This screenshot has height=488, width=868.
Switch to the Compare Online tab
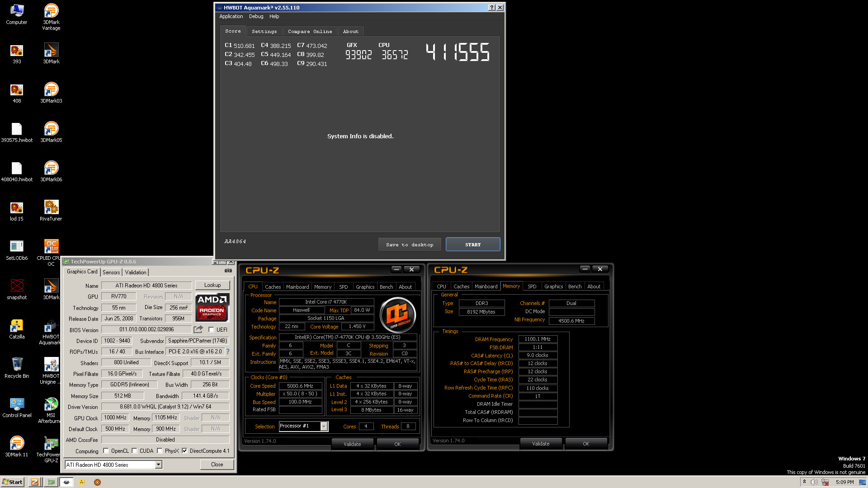point(310,32)
